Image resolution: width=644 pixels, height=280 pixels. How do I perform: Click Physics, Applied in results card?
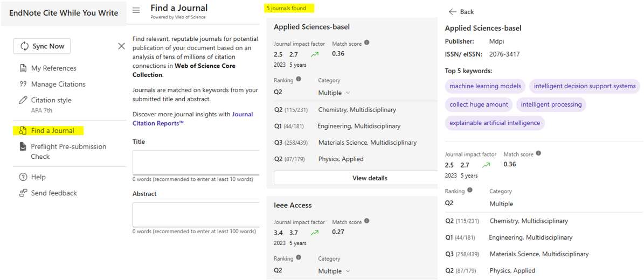341,159
